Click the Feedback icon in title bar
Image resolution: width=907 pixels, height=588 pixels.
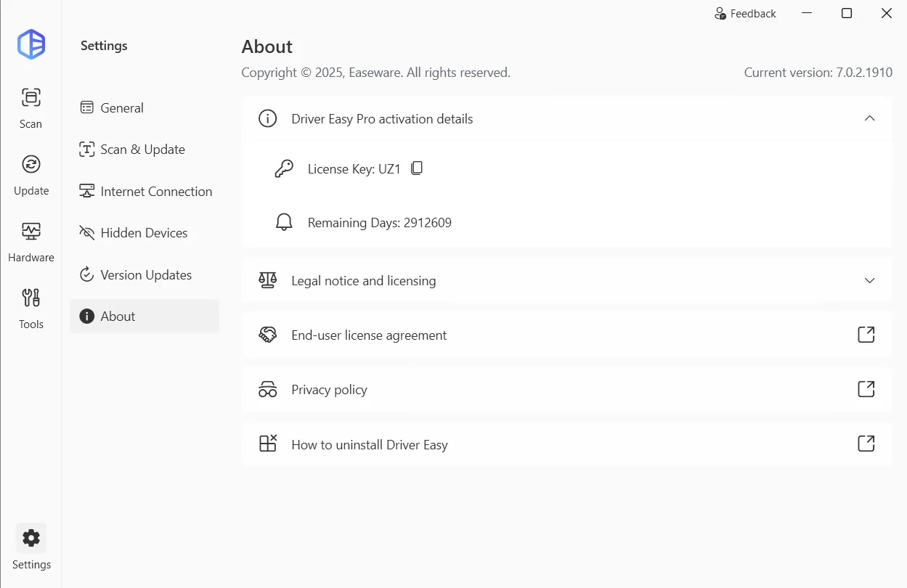click(720, 14)
